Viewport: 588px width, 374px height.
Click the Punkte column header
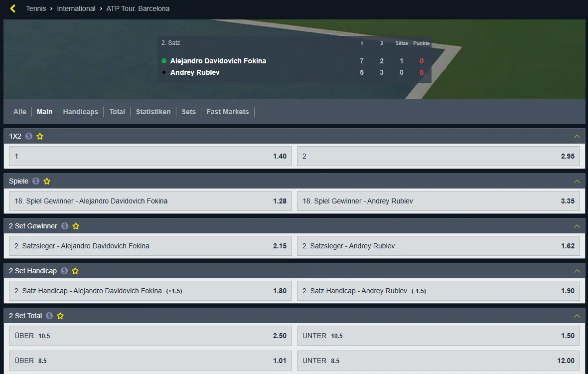coord(422,43)
